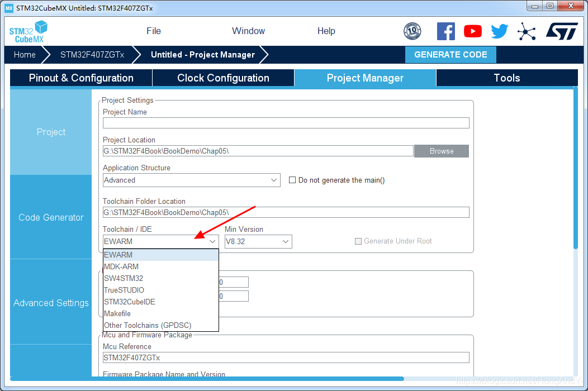The image size is (588, 391).
Task: Click the Toolchain Folder Location field
Action: click(286, 213)
